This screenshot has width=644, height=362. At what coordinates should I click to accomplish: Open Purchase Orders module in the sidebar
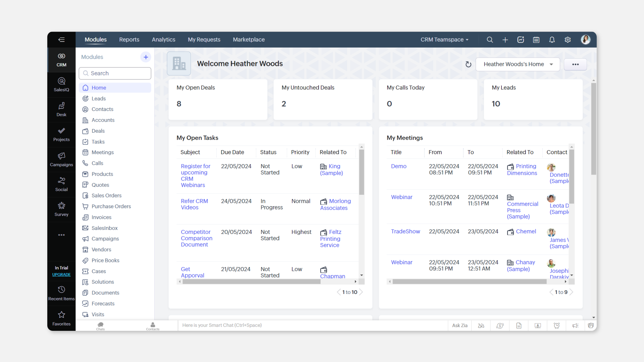point(115,206)
